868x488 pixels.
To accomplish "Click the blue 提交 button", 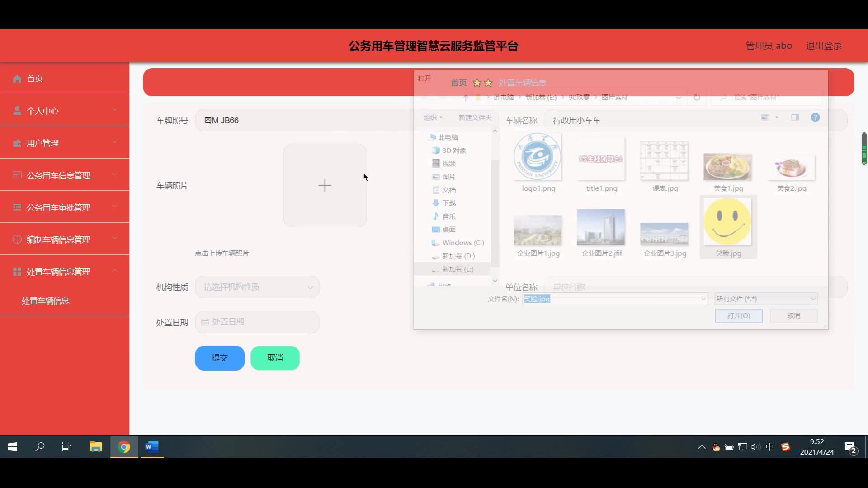I will point(220,358).
